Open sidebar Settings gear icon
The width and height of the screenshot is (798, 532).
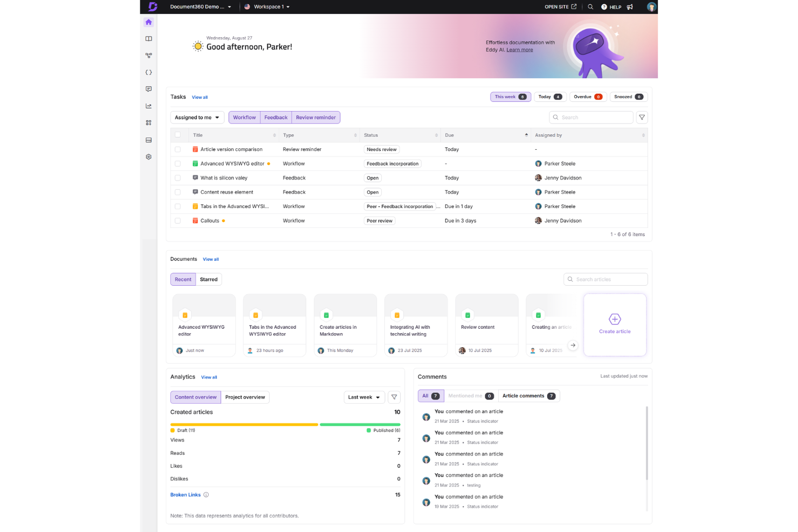tap(148, 156)
